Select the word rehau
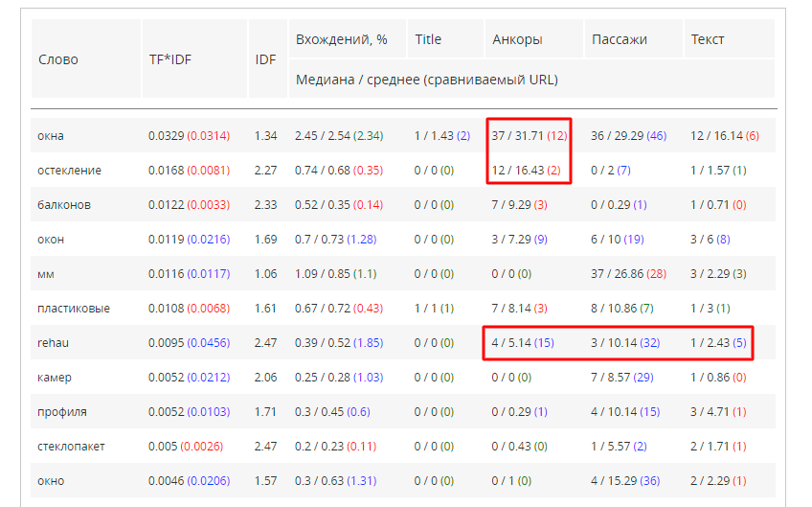The height and width of the screenshot is (507, 812). 53,343
